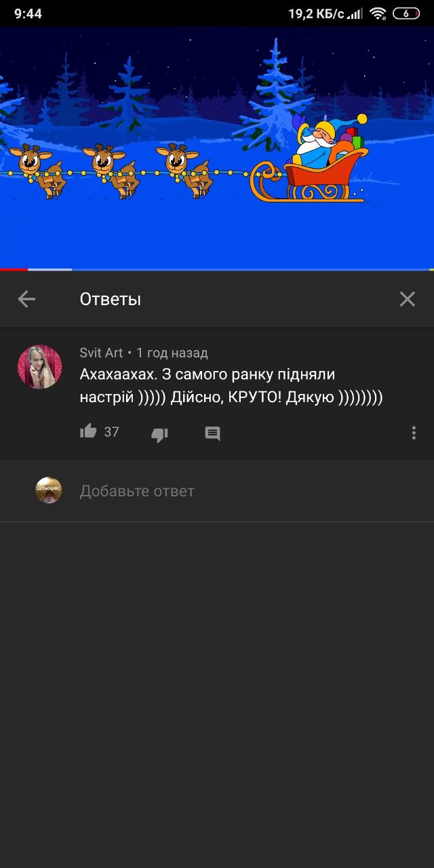Tap the 37 likes count

point(111,432)
